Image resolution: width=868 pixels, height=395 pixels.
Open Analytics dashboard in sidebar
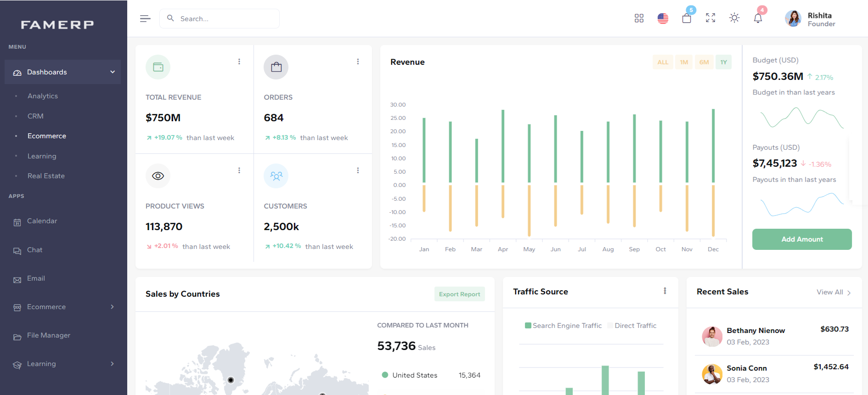click(43, 96)
